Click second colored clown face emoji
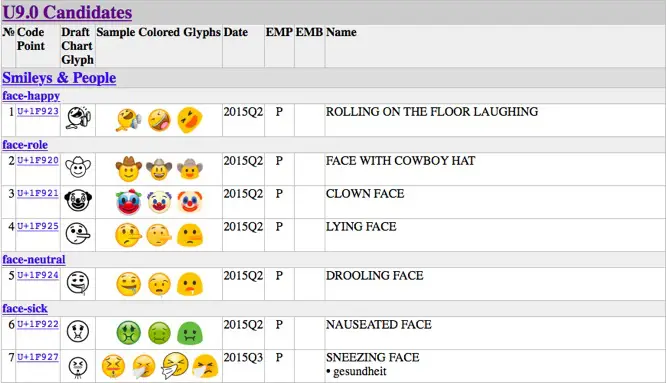 (x=159, y=202)
